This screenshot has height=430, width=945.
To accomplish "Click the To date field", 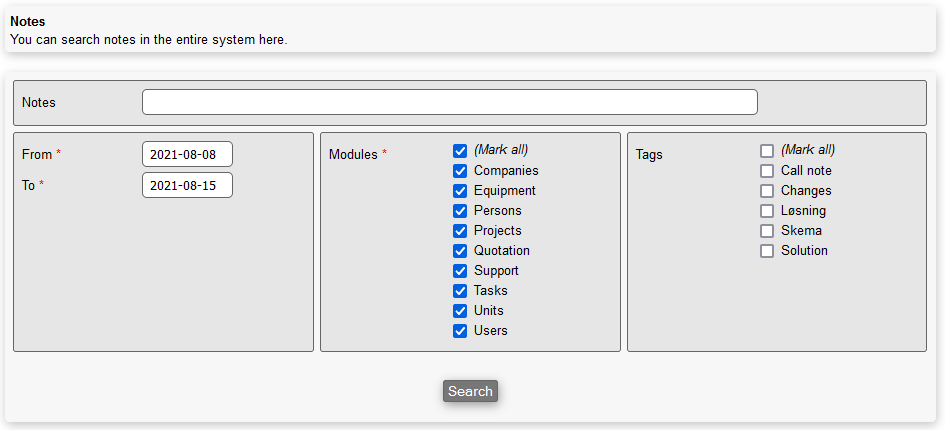I will point(187,185).
